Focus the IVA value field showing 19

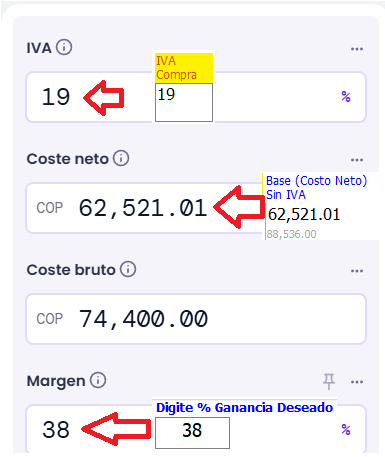pyautogui.click(x=196, y=97)
